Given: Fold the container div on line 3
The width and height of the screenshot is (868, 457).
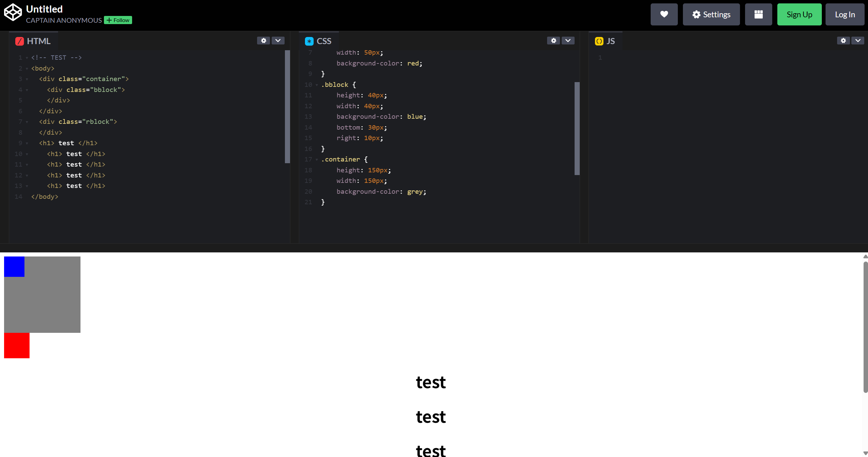Looking at the screenshot, I should (27, 79).
